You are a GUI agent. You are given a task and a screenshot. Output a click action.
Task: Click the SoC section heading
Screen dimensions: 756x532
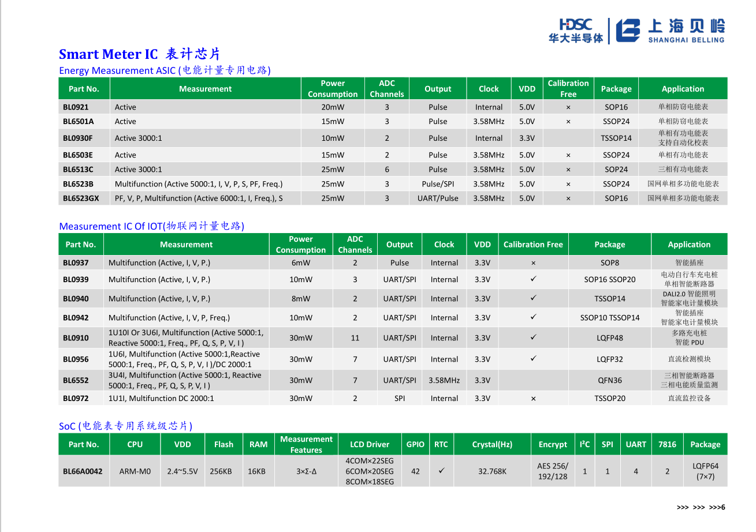(x=125, y=426)
